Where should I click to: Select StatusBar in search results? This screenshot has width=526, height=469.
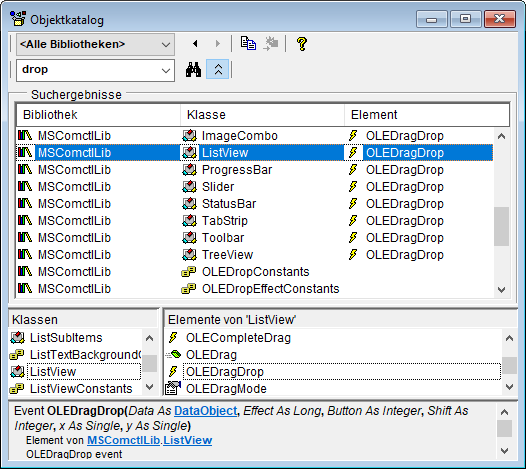click(255, 204)
